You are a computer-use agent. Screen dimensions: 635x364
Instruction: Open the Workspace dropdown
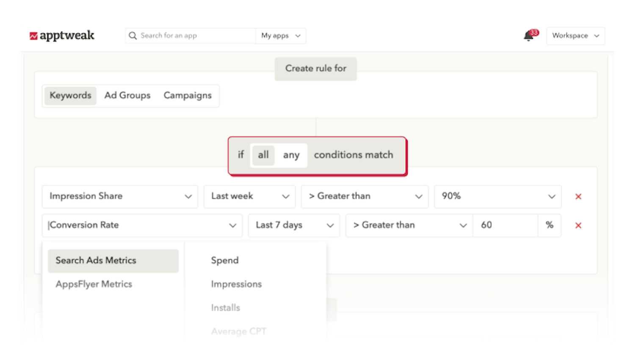(575, 36)
